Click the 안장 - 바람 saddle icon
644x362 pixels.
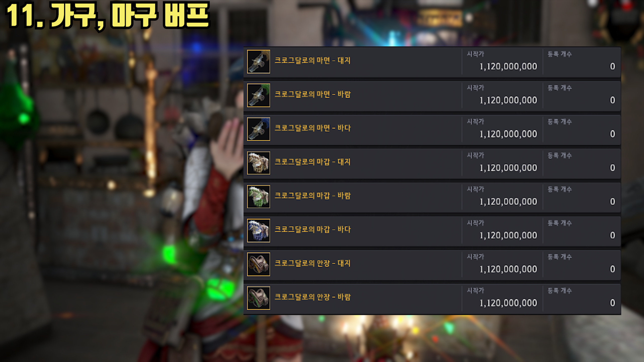[x=258, y=298]
